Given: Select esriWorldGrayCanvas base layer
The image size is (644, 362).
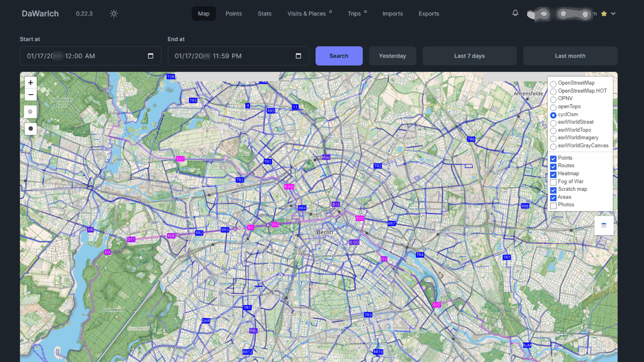Looking at the screenshot, I should (x=553, y=146).
